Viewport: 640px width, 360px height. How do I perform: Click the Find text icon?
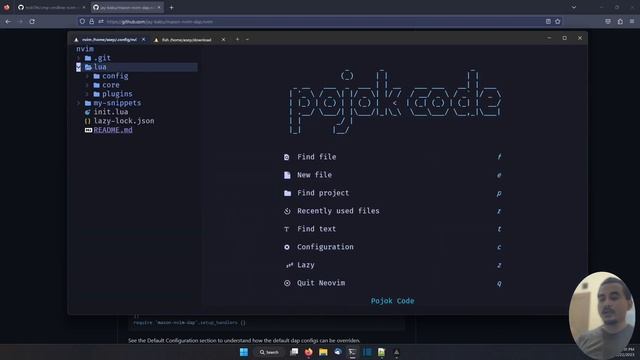(x=287, y=229)
